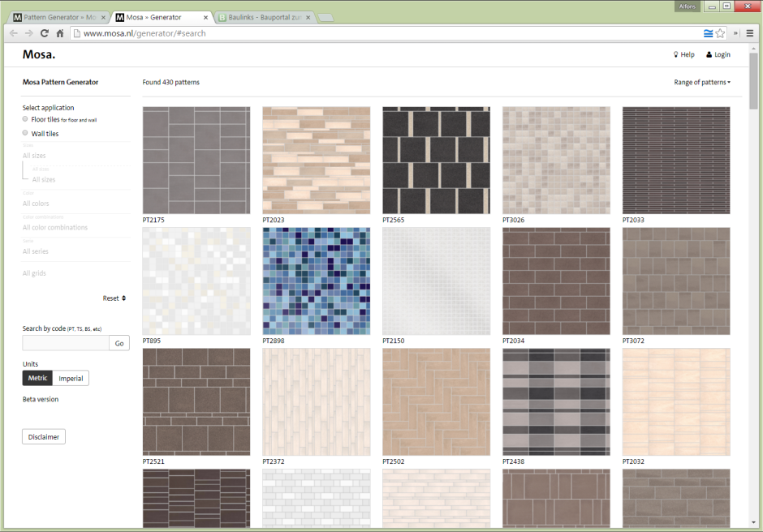Open the PT2175 grey tile pattern thumbnail

pos(196,160)
